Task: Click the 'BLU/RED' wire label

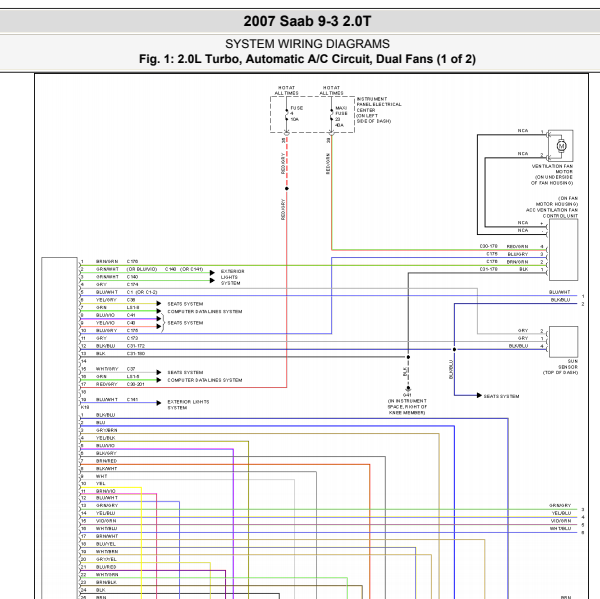Action: point(106,566)
